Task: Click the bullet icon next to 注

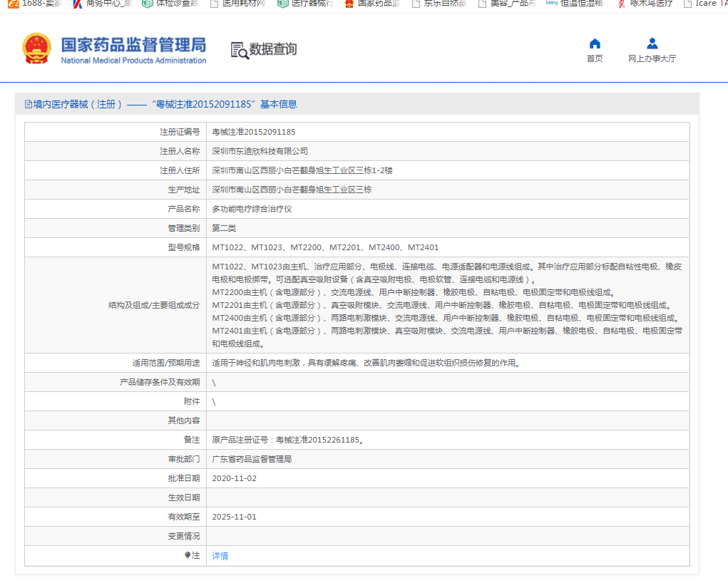Action: (x=188, y=555)
